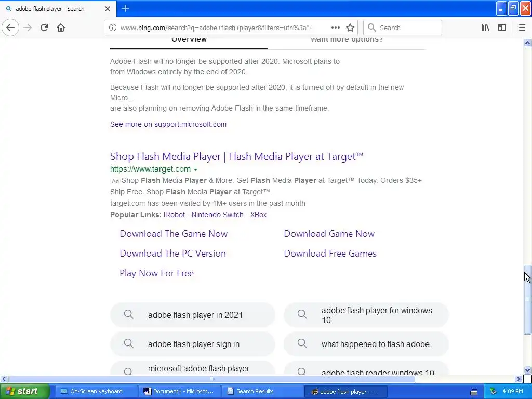Restore down the Firefox window
The width and height of the screenshot is (532, 399).
click(513, 8)
